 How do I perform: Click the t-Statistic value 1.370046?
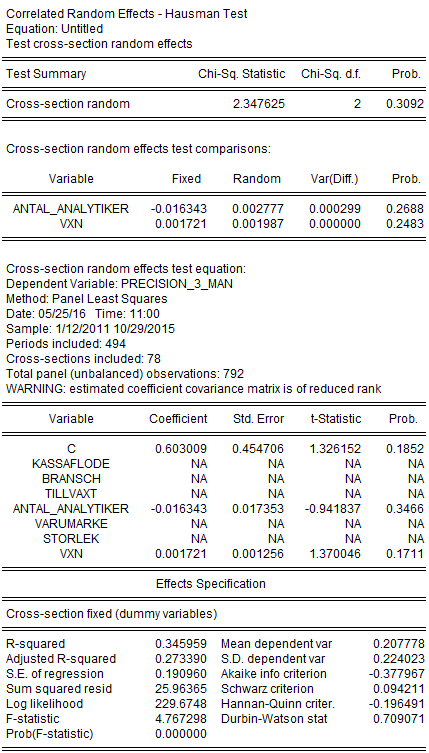(335, 554)
